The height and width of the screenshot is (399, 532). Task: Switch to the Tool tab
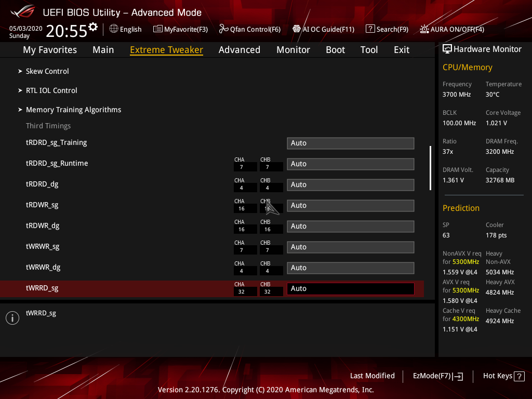[369, 50]
